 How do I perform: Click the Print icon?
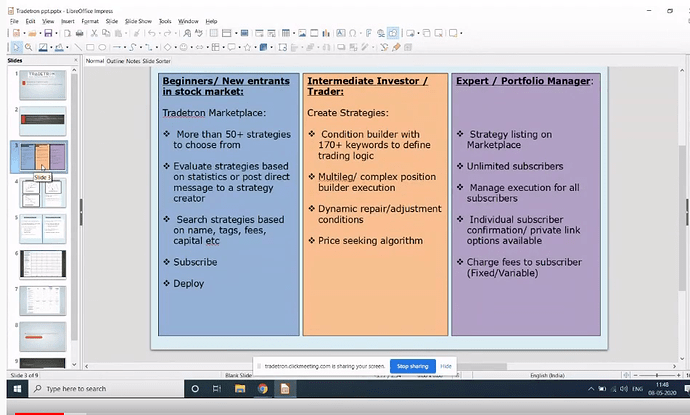pos(80,33)
